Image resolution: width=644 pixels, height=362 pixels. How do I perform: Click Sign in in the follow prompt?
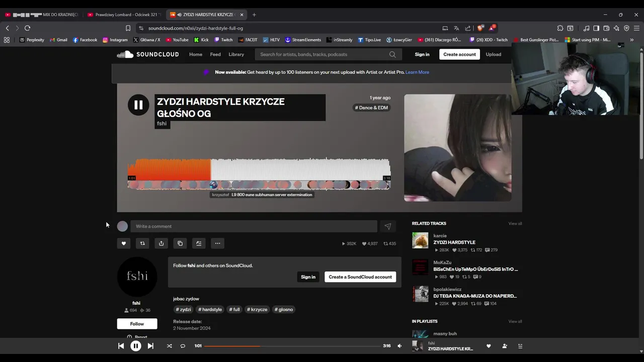308,277
